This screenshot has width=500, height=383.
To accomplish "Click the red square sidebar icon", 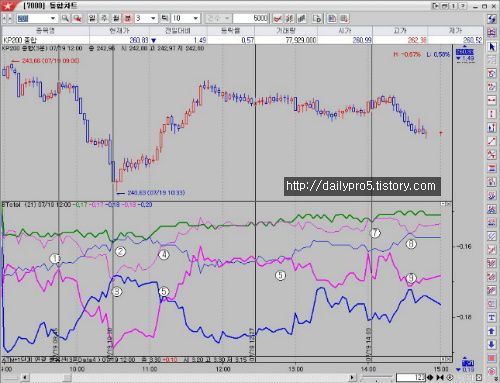I will (x=492, y=358).
